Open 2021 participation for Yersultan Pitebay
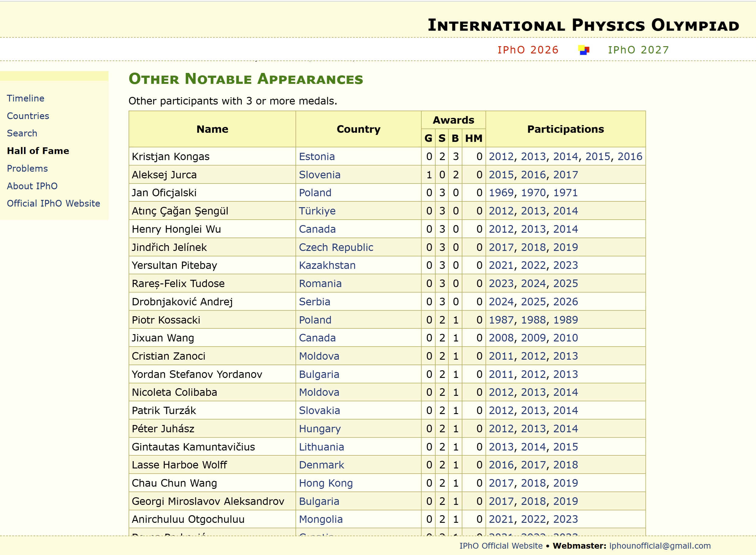 [501, 266]
